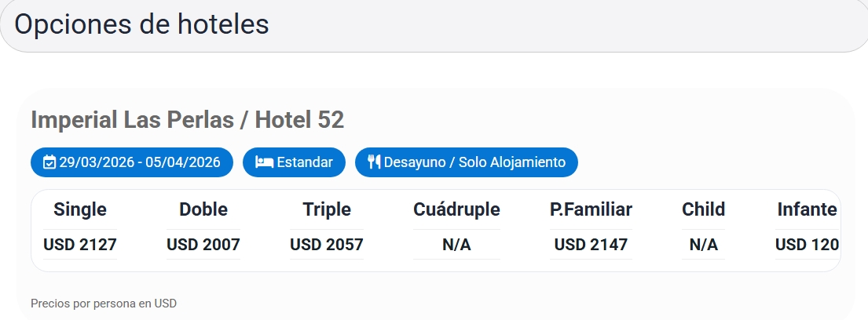This screenshot has width=868, height=320.
Task: Select the Cuádruple column header
Action: pyautogui.click(x=456, y=209)
